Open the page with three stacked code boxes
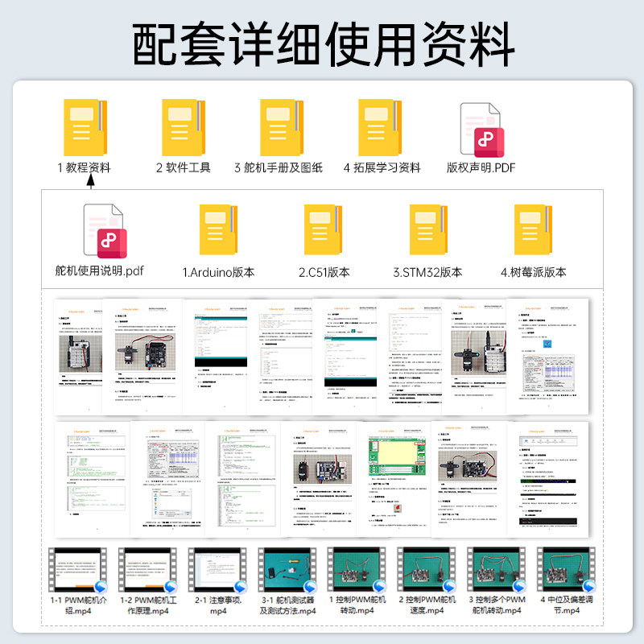 93,479
